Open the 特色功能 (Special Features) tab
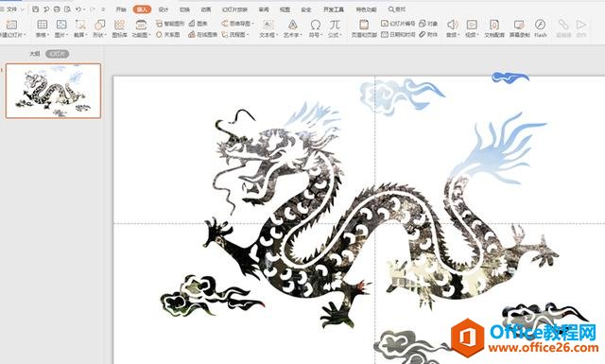The image size is (605, 364). point(366,9)
